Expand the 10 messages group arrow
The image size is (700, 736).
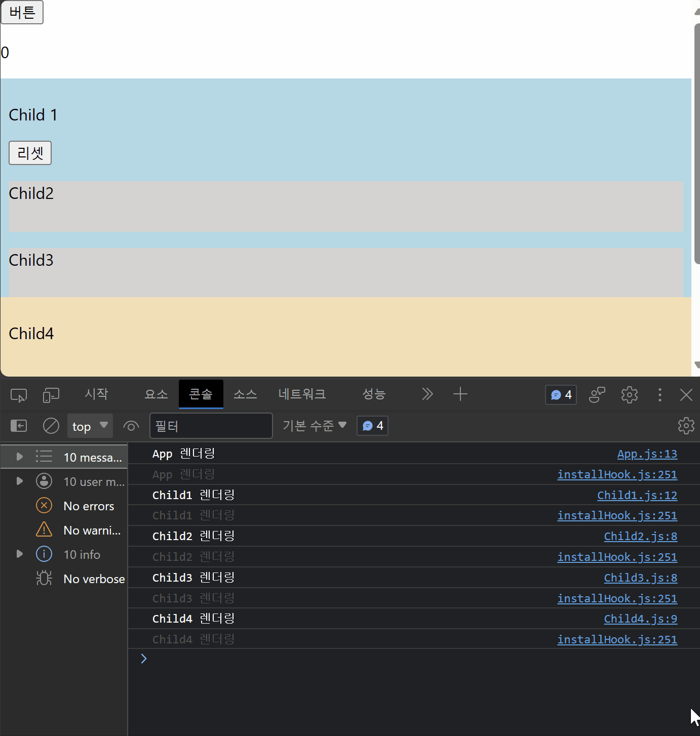pos(19,457)
